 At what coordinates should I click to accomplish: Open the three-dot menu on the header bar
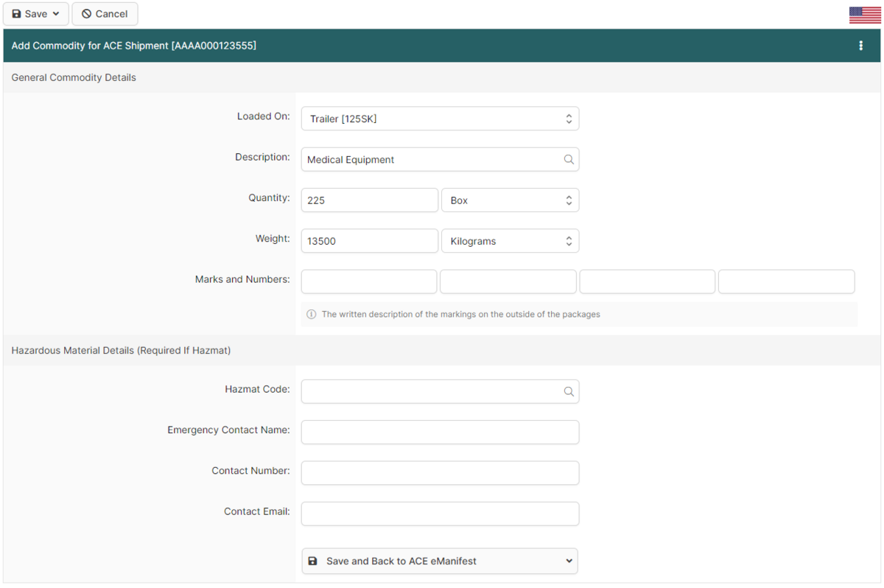(860, 45)
